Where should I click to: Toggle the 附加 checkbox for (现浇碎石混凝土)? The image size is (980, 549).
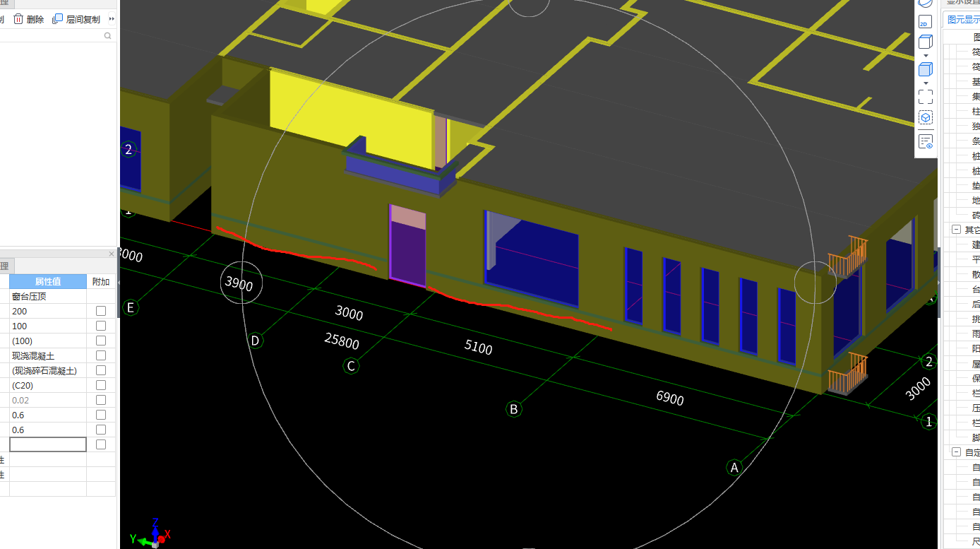[101, 370]
